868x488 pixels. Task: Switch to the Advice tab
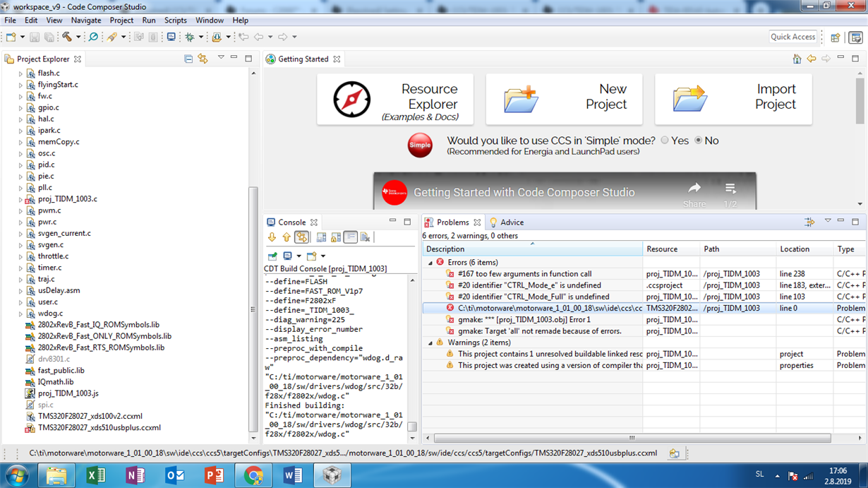click(506, 222)
